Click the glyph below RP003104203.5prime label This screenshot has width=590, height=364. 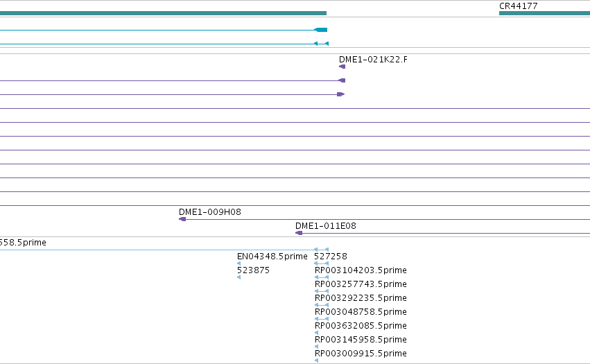321,277
